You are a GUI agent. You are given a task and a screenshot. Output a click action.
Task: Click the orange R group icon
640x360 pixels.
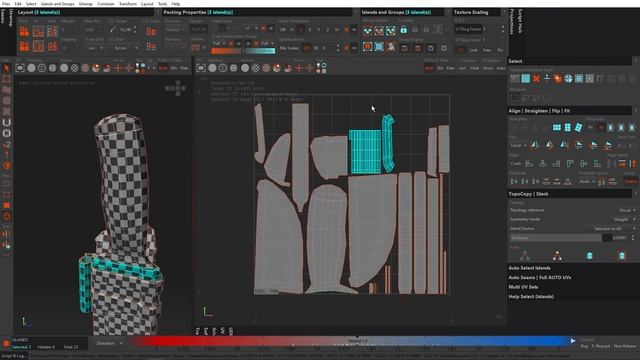point(367,47)
